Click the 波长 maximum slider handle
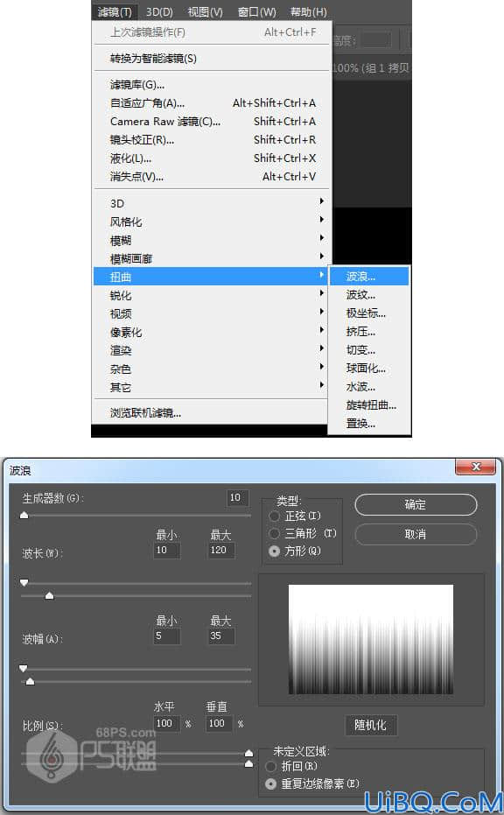This screenshot has height=815, width=504. pyautogui.click(x=49, y=595)
